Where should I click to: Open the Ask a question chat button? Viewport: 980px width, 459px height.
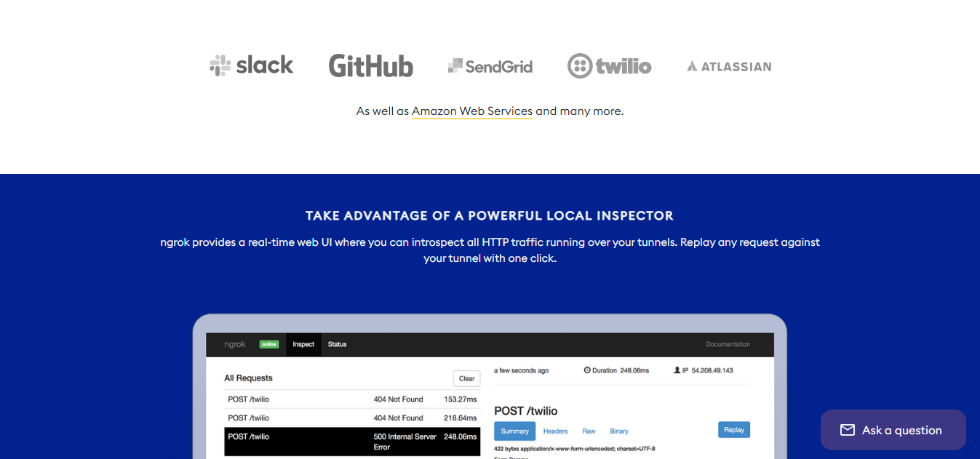893,430
